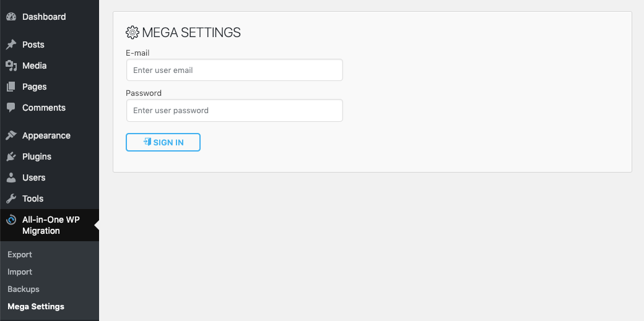Screen dimensions: 644x321
Task: Click the Appearance paintbrush icon
Action: click(11, 135)
